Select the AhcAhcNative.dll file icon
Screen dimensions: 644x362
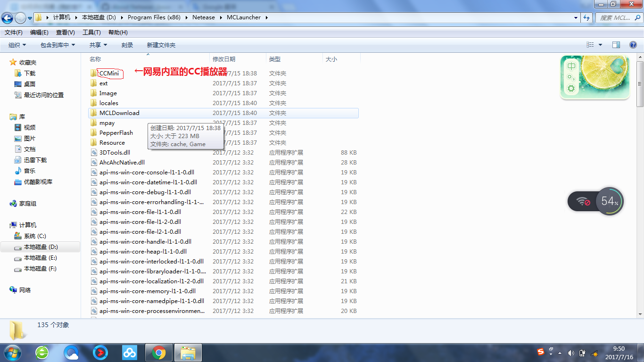94,163
